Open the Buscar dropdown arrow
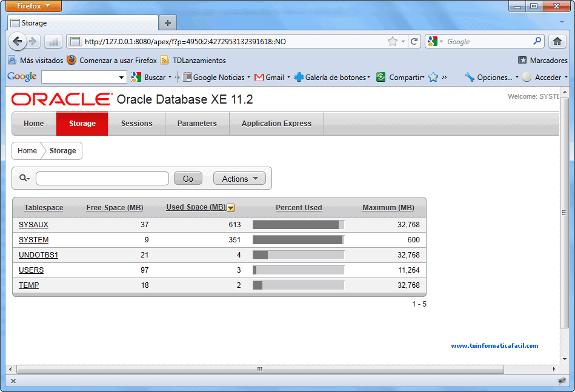The image size is (575, 392). (170, 78)
